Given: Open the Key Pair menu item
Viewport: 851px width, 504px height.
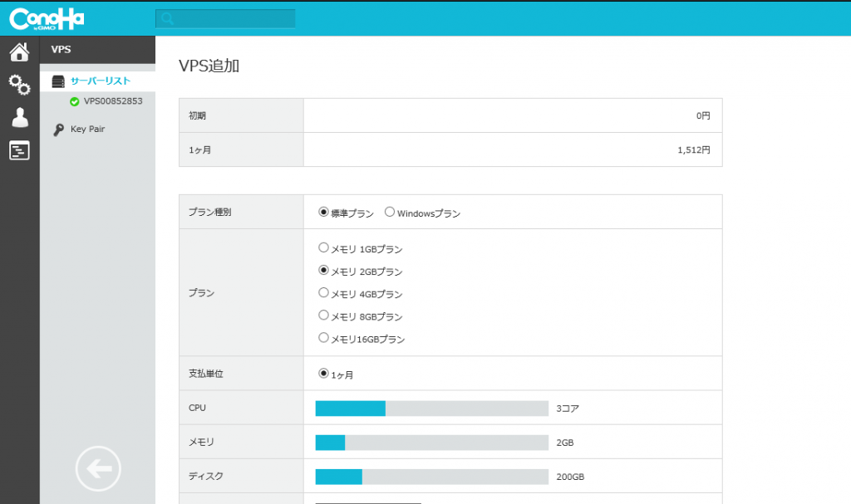Looking at the screenshot, I should click(x=87, y=130).
